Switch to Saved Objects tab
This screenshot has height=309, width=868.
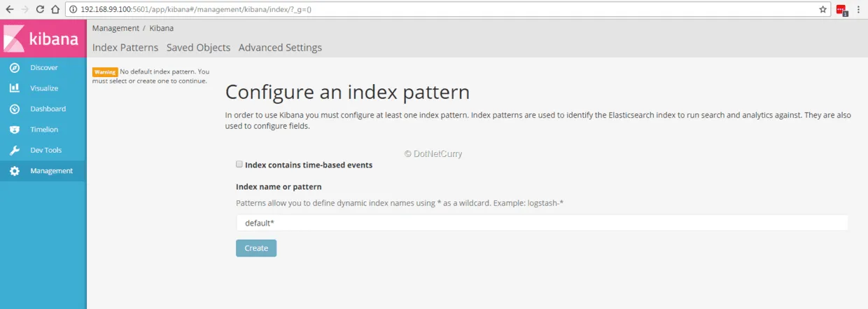[x=198, y=48]
